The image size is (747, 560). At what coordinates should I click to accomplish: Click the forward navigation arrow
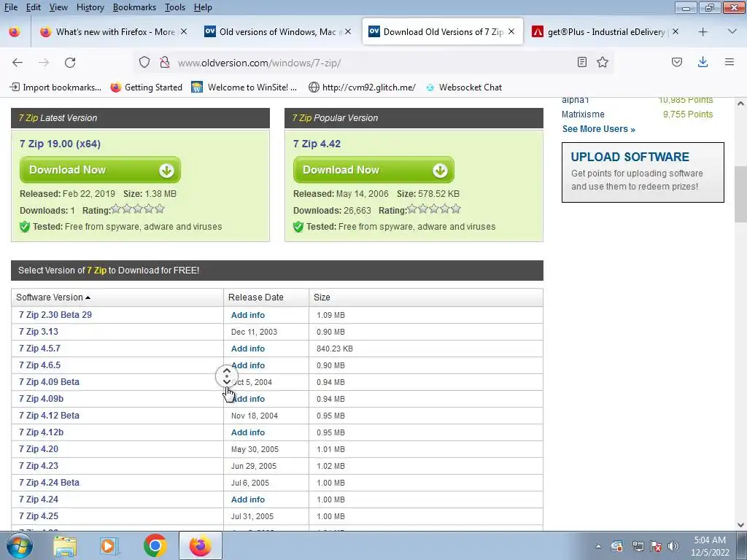[44, 63]
